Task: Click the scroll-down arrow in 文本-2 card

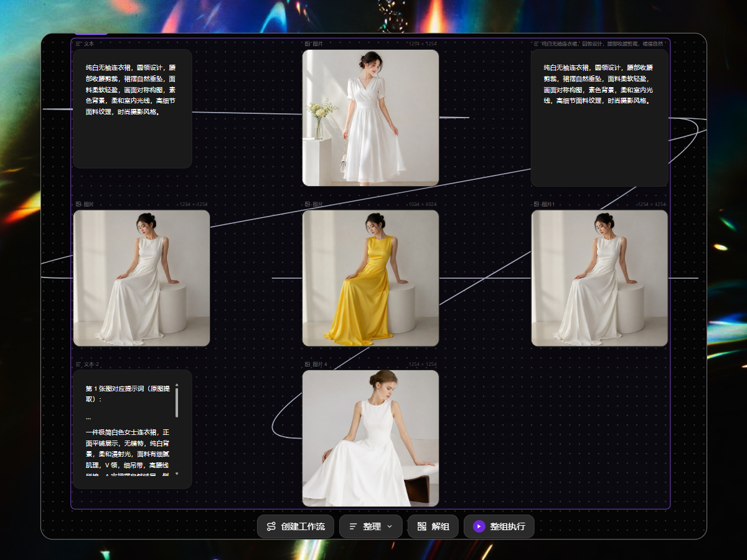Action: tap(177, 474)
